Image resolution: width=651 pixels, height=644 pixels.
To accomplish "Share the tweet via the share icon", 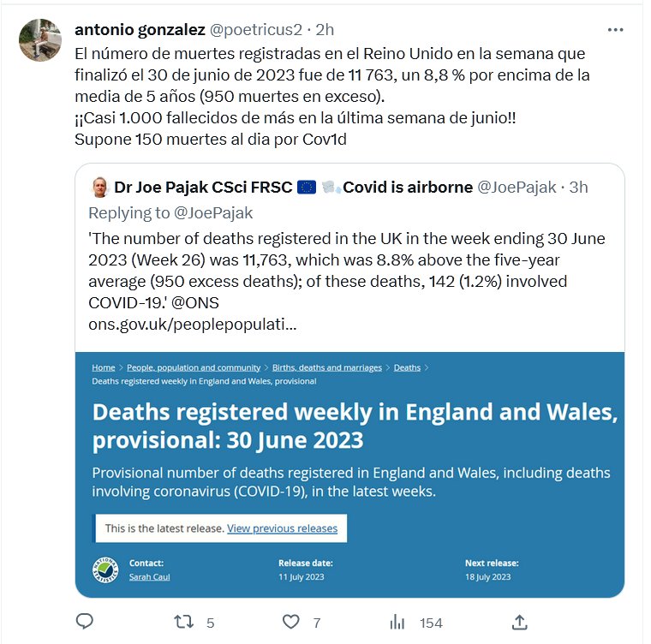I will [519, 623].
